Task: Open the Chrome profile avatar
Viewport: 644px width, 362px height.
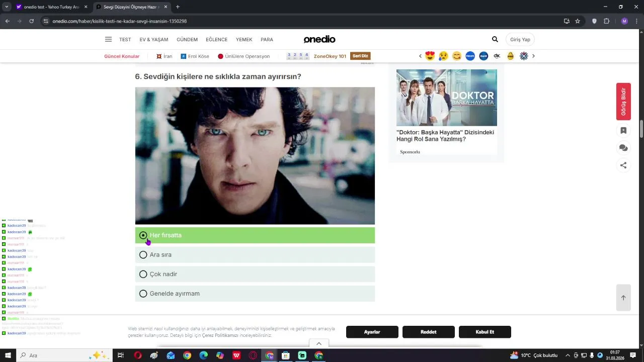Action: (624, 21)
